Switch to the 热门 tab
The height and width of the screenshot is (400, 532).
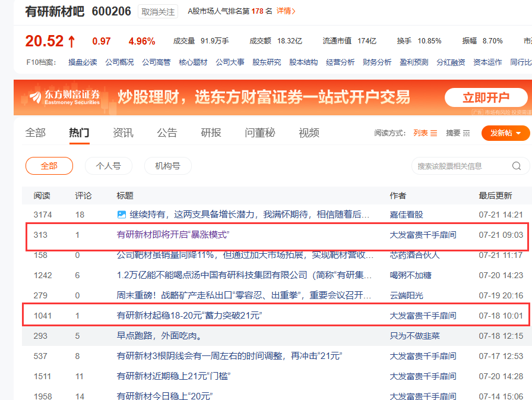[x=79, y=133]
